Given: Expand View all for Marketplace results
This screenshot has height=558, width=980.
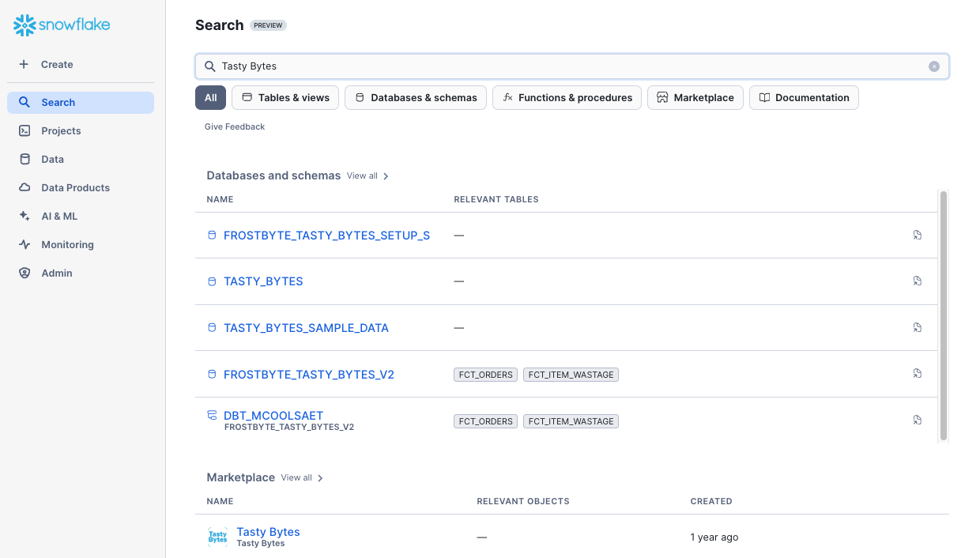Looking at the screenshot, I should click(x=302, y=478).
